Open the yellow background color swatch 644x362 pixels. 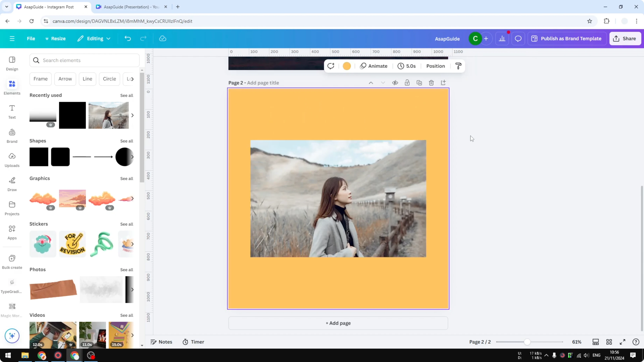tap(346, 66)
